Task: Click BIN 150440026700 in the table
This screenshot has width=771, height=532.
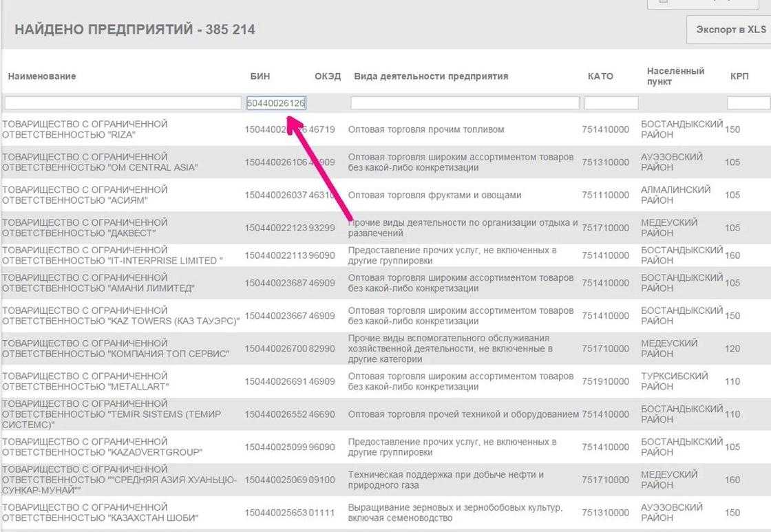Action: [276, 349]
